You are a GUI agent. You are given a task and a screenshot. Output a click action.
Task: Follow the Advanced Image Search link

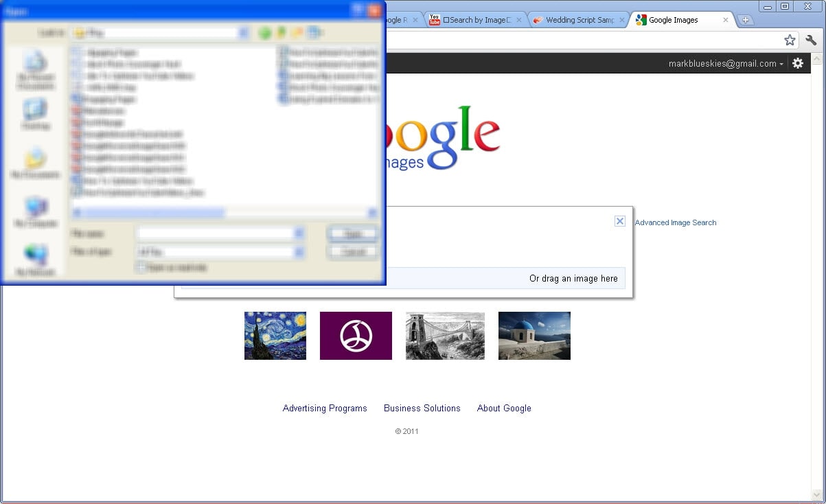(x=675, y=222)
